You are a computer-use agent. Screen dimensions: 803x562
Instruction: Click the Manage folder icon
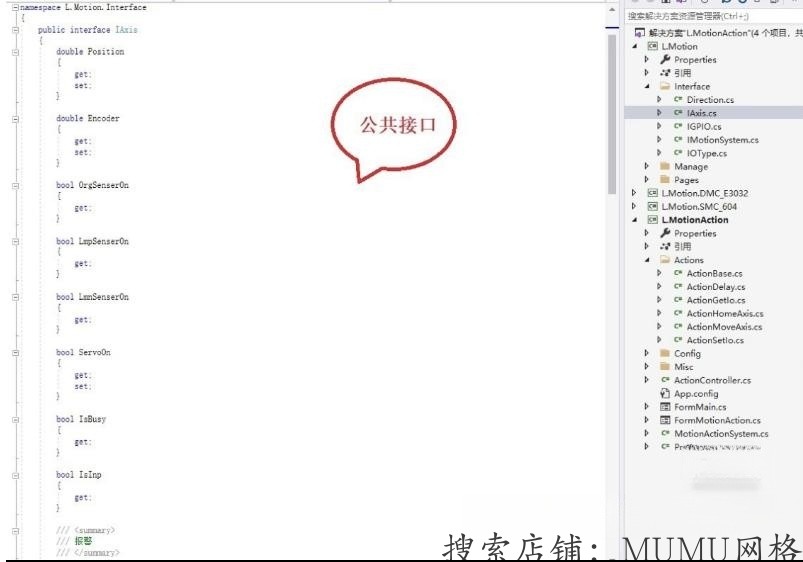tap(665, 166)
